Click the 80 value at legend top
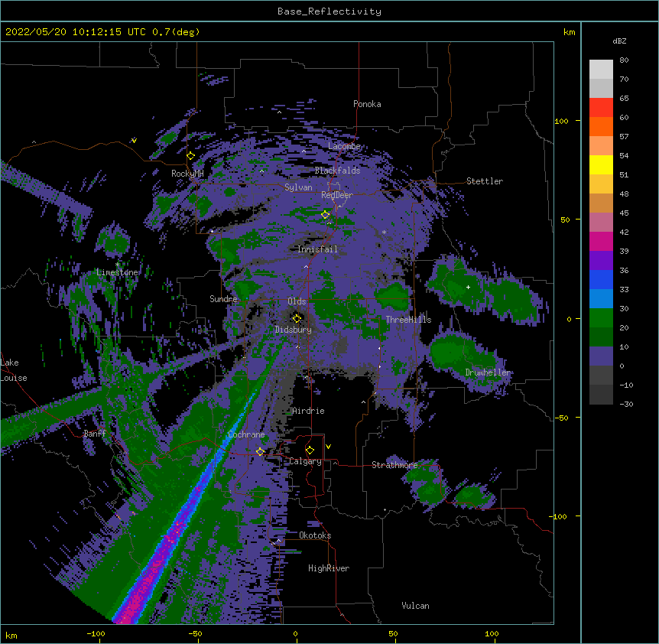Viewport: 659px width, 644px height. pos(624,60)
